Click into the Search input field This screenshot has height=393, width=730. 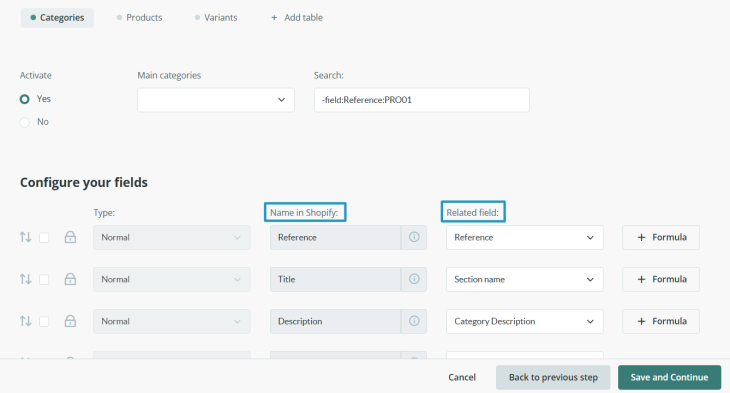pyautogui.click(x=422, y=100)
